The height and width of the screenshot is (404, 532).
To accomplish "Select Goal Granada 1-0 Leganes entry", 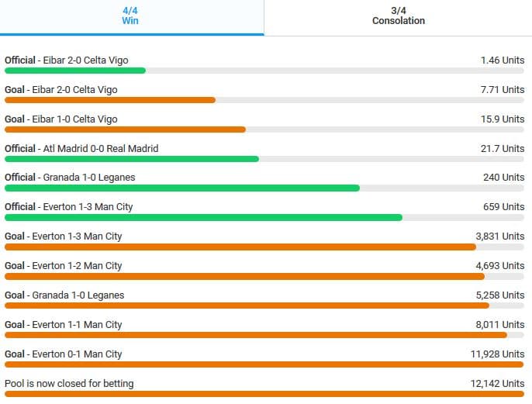I will tap(64, 295).
